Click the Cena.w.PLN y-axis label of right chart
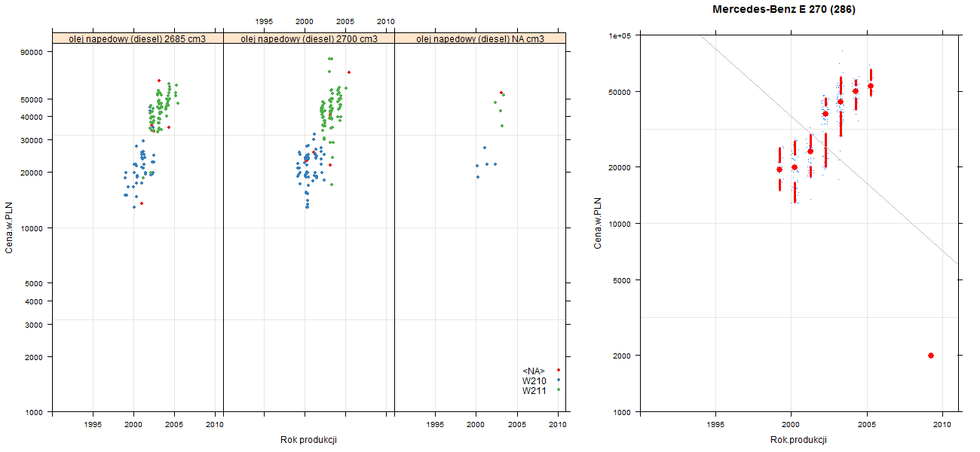The width and height of the screenshot is (980, 452). click(x=598, y=223)
